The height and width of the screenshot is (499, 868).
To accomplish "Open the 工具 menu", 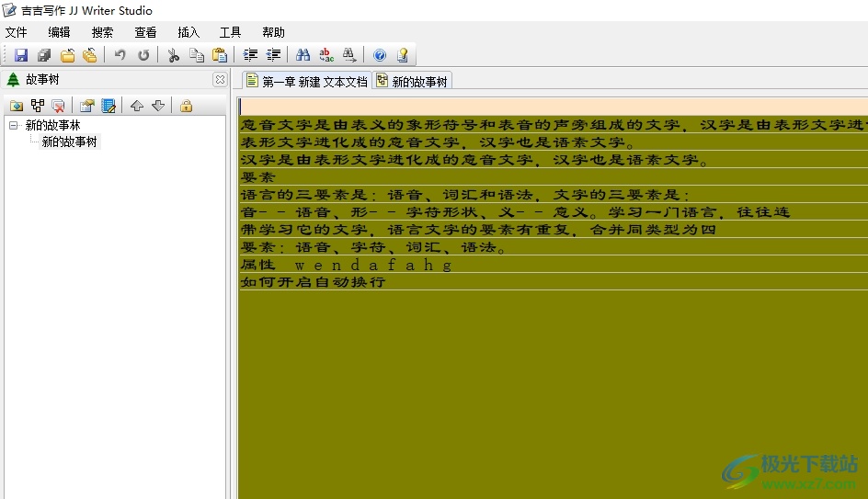I will pyautogui.click(x=230, y=33).
